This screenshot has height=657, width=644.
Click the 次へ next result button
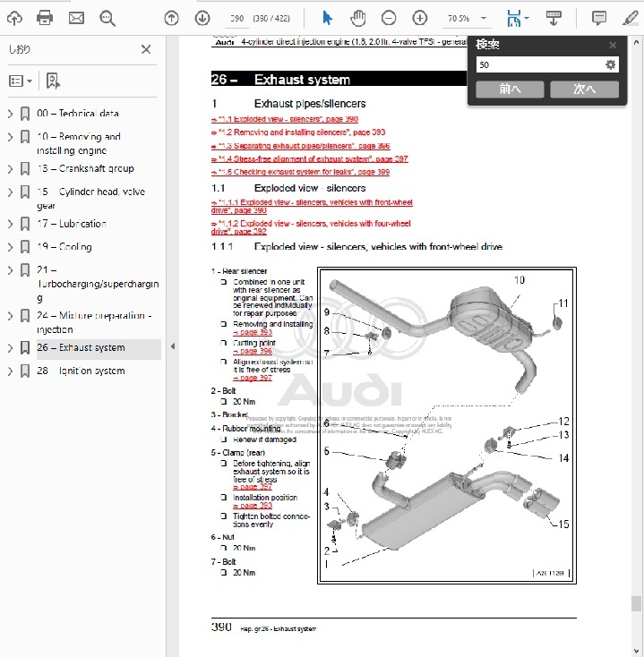coord(585,89)
